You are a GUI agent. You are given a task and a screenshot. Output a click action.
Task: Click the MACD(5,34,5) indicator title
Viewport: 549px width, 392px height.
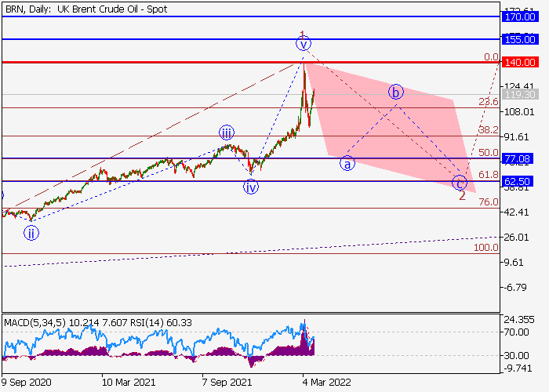(36, 322)
